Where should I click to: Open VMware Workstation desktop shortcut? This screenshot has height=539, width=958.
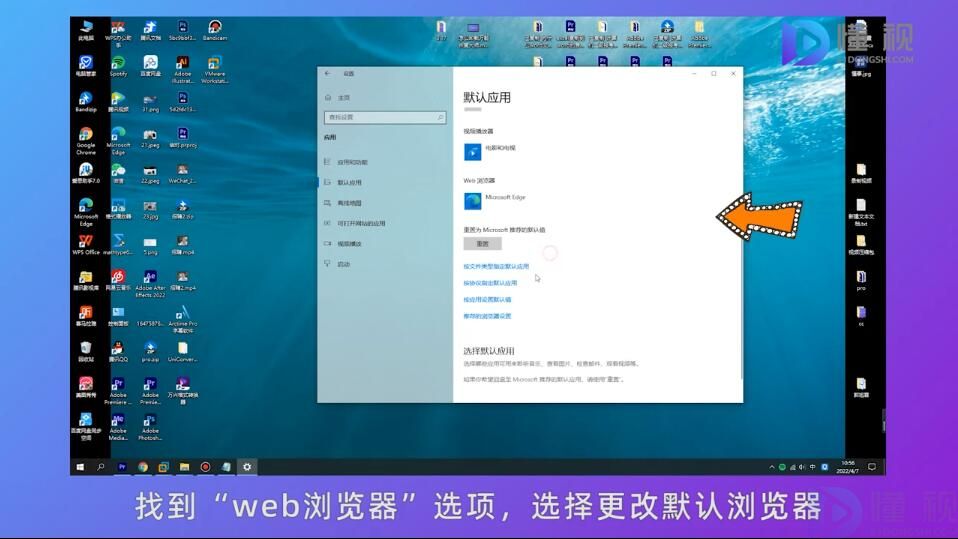[214, 69]
